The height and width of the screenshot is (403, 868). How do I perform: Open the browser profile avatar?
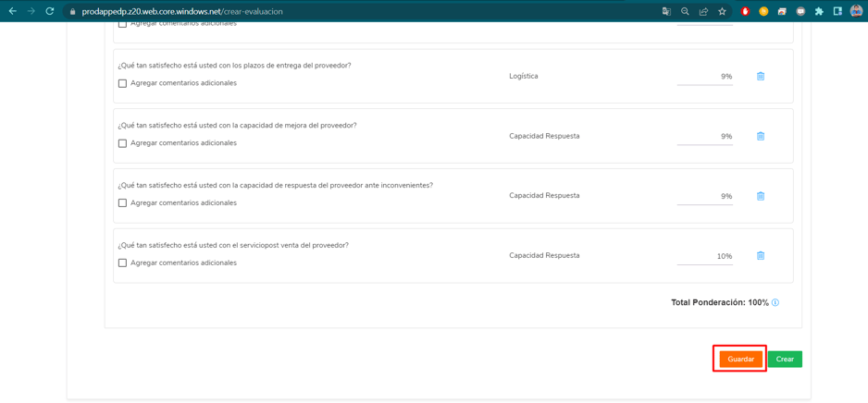pyautogui.click(x=856, y=11)
